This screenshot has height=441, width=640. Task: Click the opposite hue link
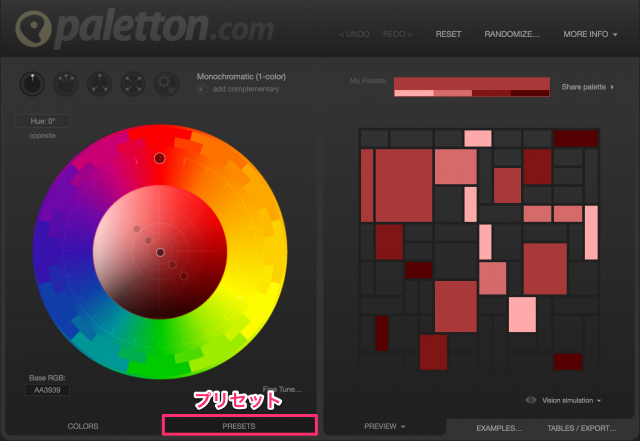42,136
